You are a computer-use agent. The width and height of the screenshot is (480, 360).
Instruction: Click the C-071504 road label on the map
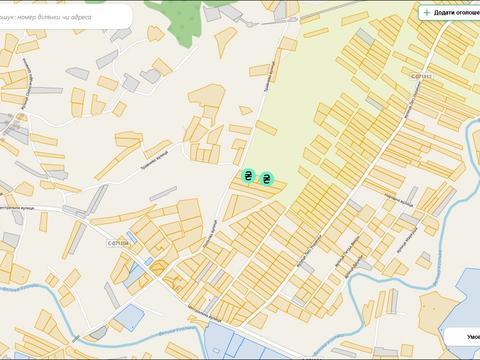point(118,244)
